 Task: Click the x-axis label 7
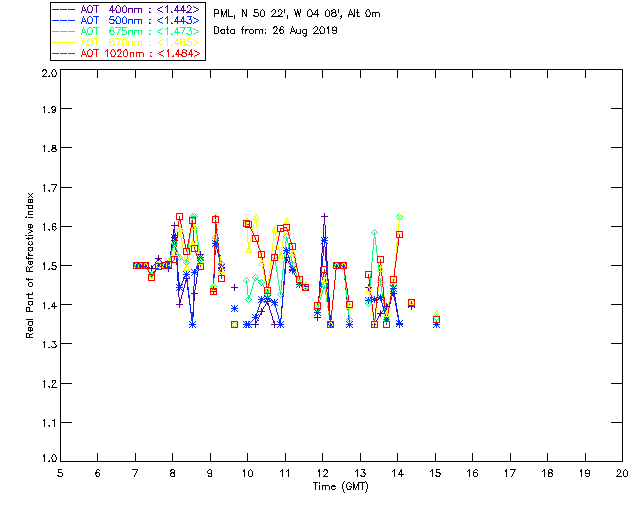click(x=135, y=473)
